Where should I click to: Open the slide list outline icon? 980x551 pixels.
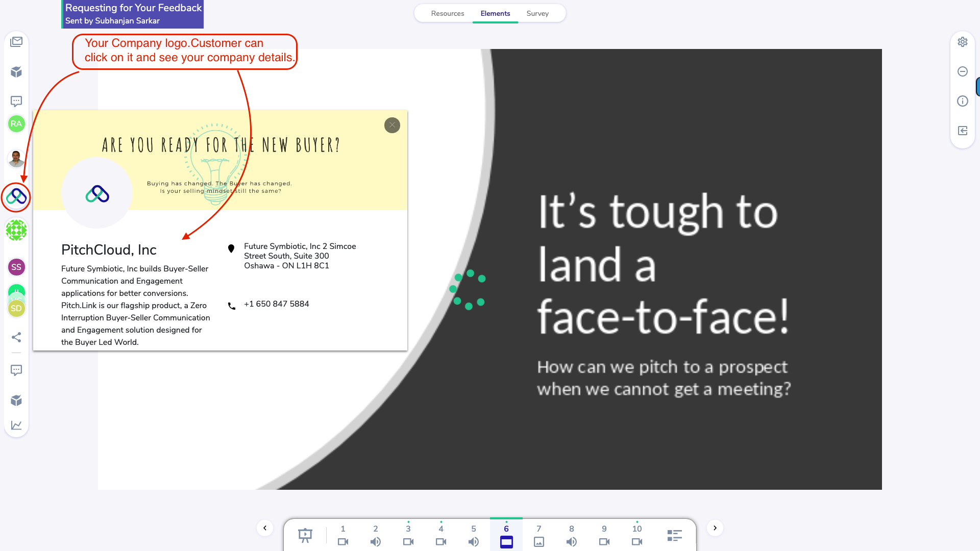pos(674,535)
